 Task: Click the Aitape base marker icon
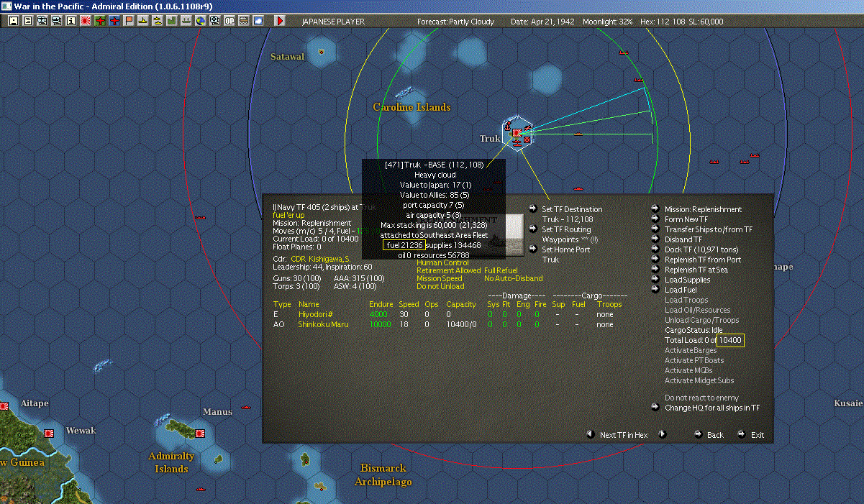(4, 406)
